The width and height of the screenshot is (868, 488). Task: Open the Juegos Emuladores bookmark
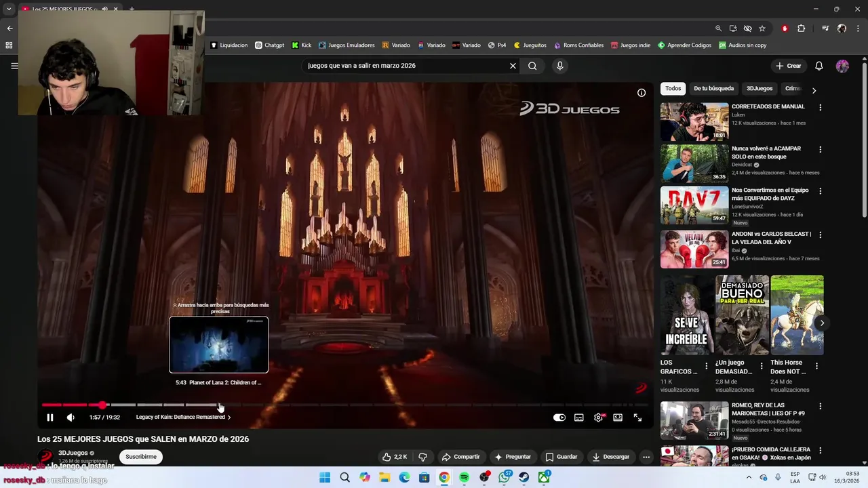pyautogui.click(x=347, y=45)
